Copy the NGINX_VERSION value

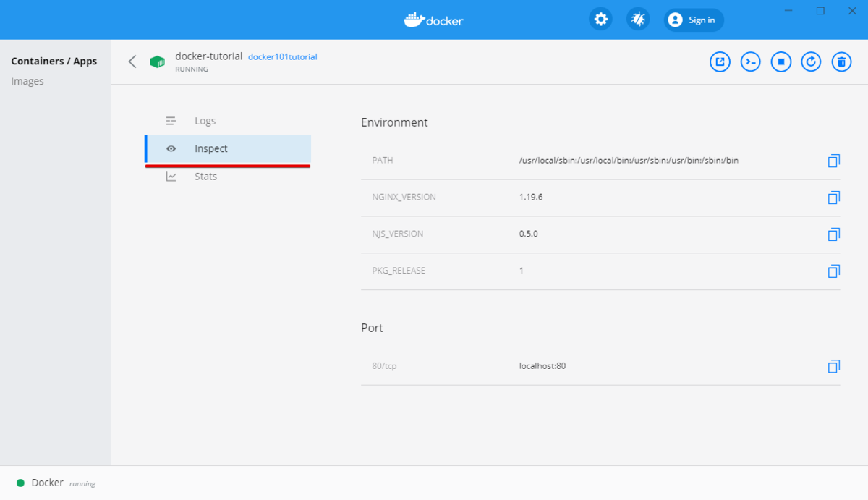click(833, 198)
